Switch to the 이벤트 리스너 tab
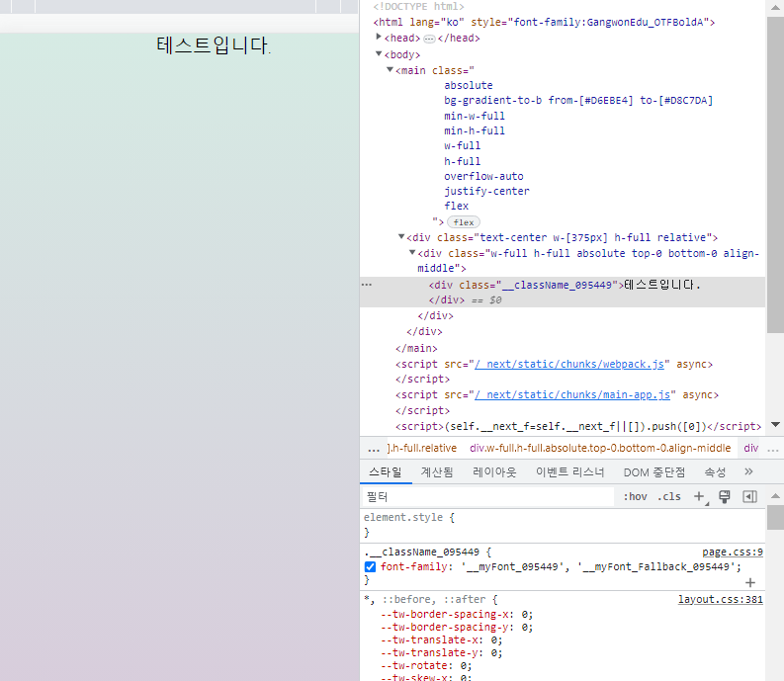The image size is (784, 681). (570, 472)
